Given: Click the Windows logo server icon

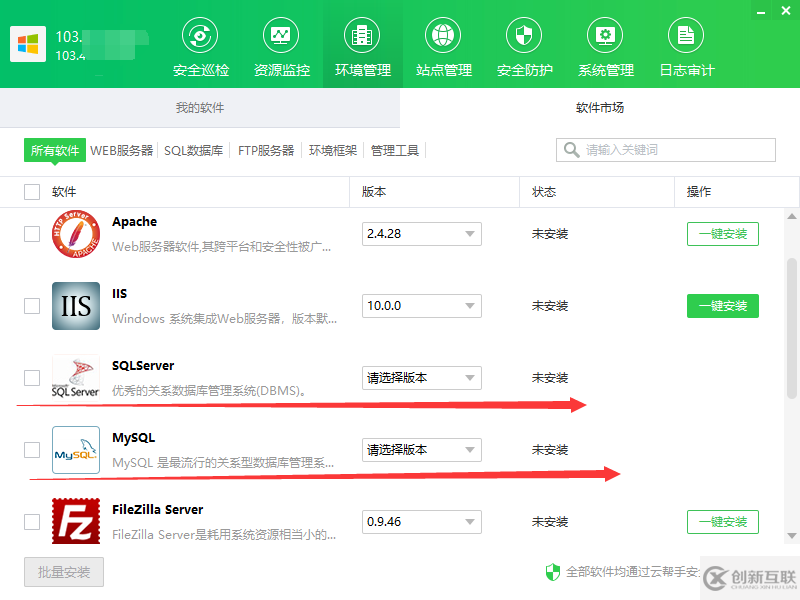Looking at the screenshot, I should click(x=28, y=44).
